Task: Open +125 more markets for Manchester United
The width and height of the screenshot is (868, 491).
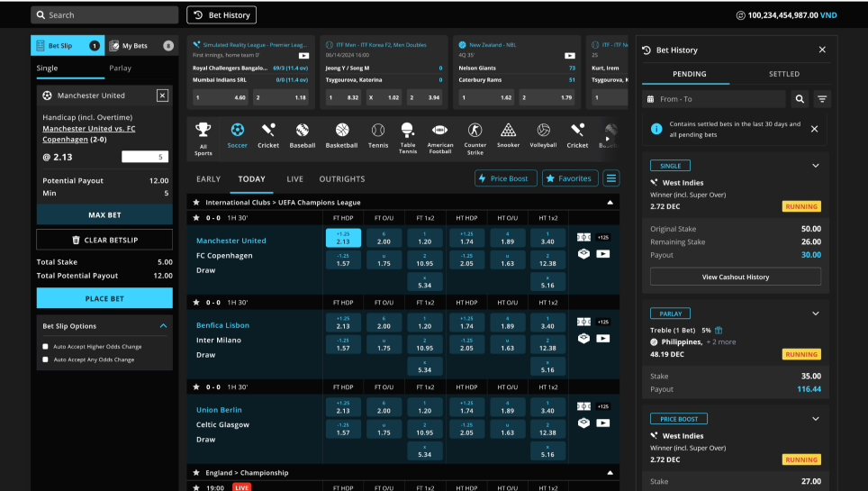Action: point(603,237)
